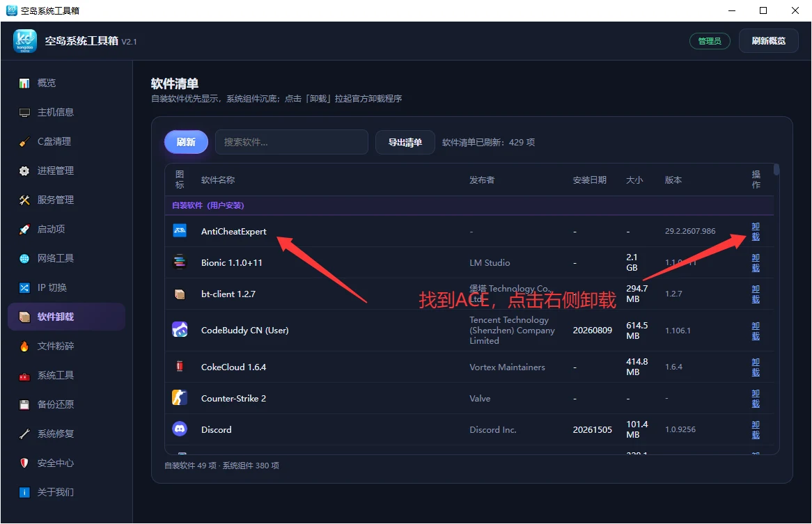Click the 大小 column header
812x524 pixels.
pos(634,180)
